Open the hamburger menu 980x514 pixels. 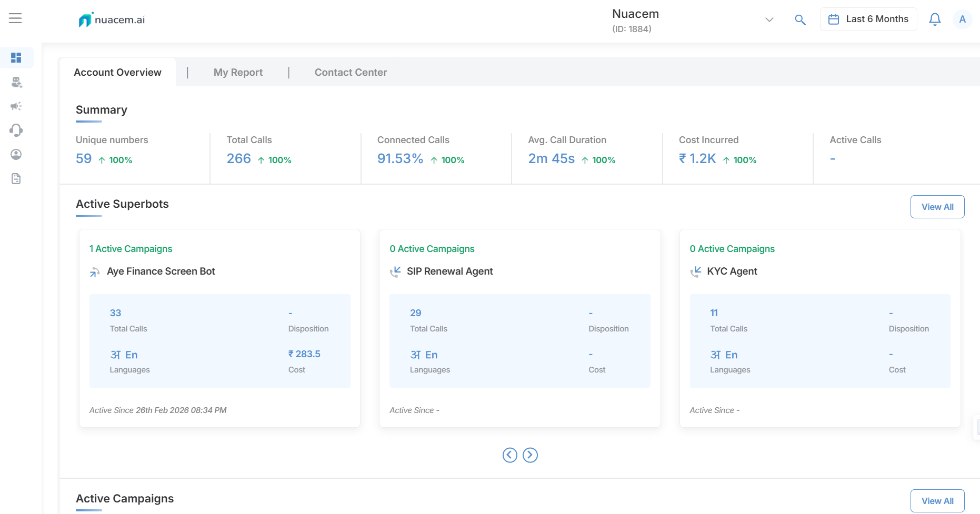15,18
